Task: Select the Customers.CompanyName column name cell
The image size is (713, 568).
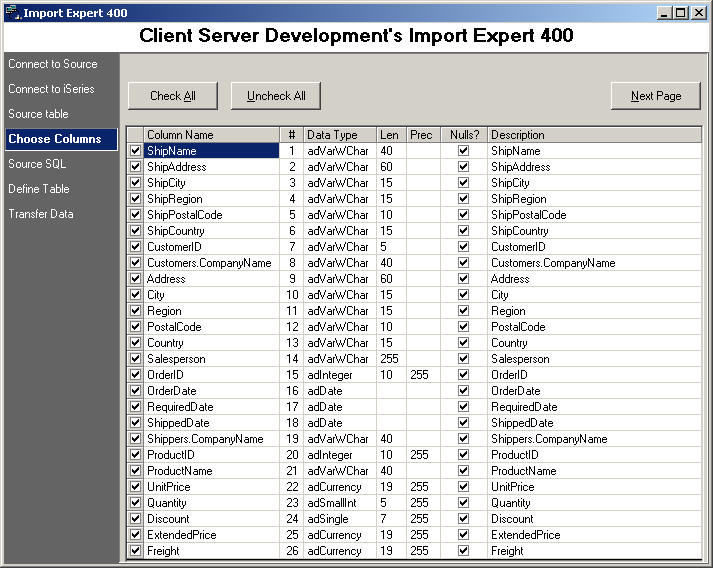Action: pos(211,262)
